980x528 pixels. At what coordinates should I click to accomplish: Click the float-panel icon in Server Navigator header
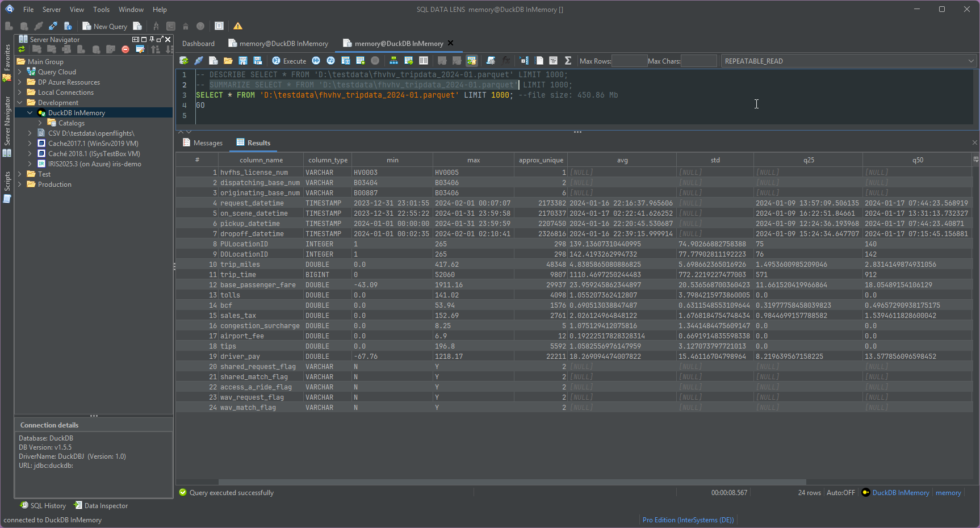160,39
